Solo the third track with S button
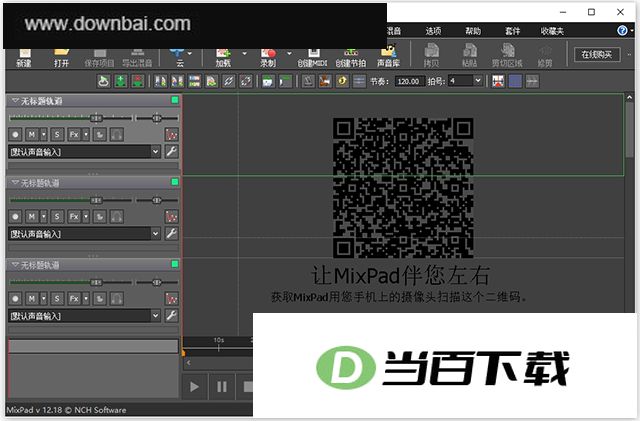 click(57, 298)
